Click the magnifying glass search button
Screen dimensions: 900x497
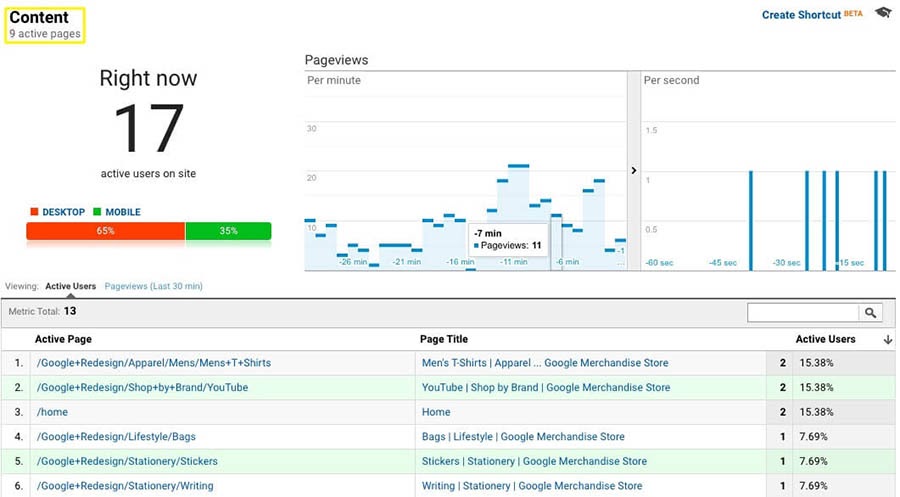point(870,312)
